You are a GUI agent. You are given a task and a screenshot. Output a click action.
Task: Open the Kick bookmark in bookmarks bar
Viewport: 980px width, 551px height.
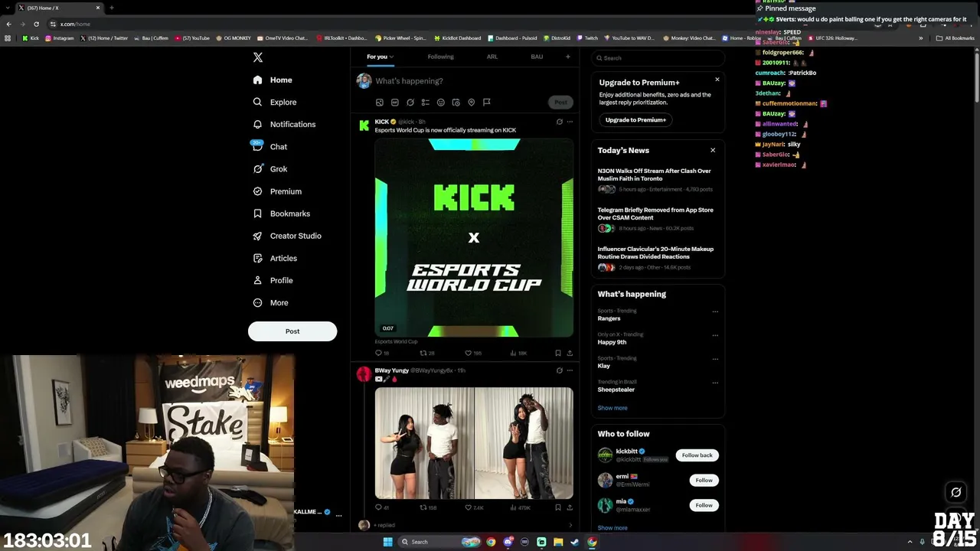click(x=31, y=38)
